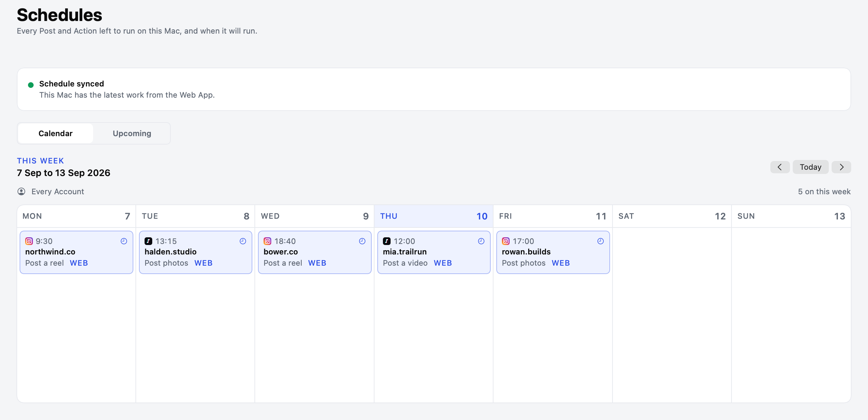Click the clock icon on halden.studio card
The image size is (868, 420).
[243, 241]
